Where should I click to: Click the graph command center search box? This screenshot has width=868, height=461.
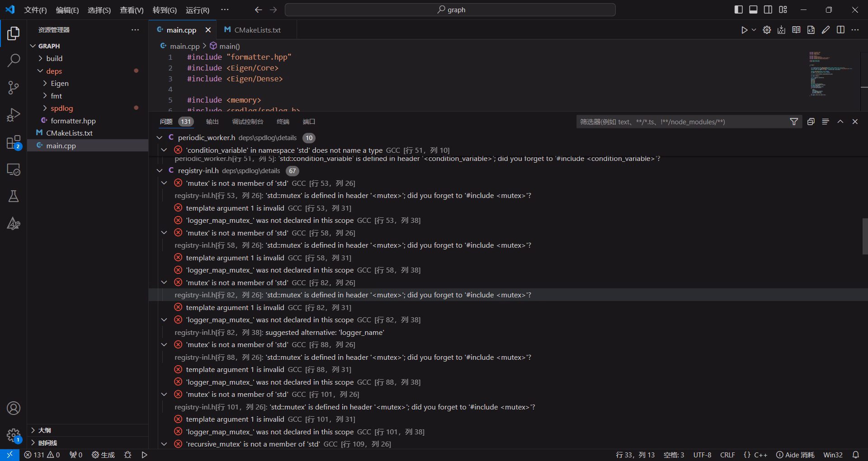pos(450,9)
